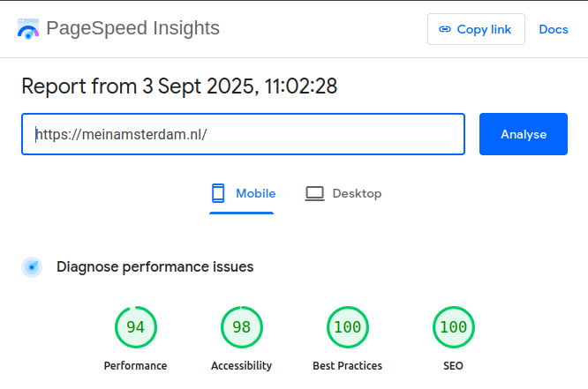Open the Performance score gauge showing 94

pyautogui.click(x=135, y=327)
